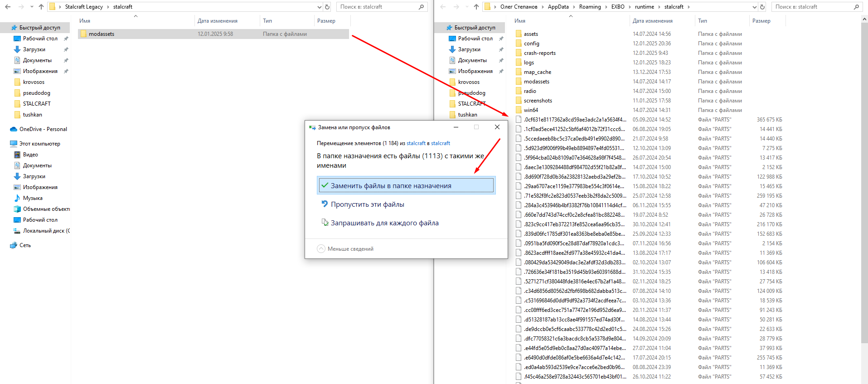Select 'crash-reports' folder in right window
The image size is (868, 384).
click(539, 53)
